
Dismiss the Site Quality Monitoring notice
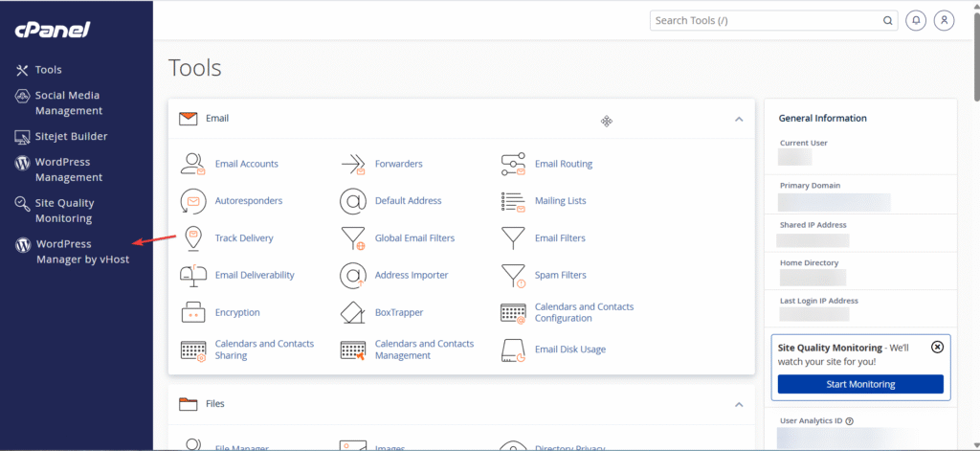coord(937,348)
